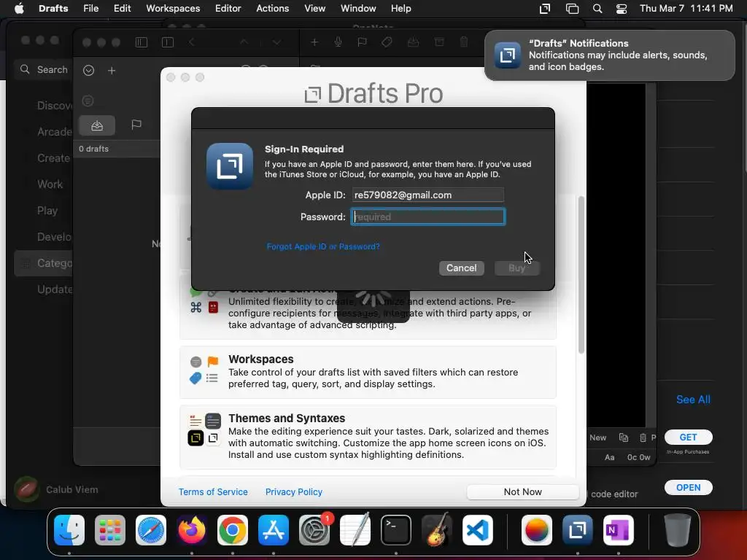
Task: Open the Apple menu
Action: pos(19,9)
